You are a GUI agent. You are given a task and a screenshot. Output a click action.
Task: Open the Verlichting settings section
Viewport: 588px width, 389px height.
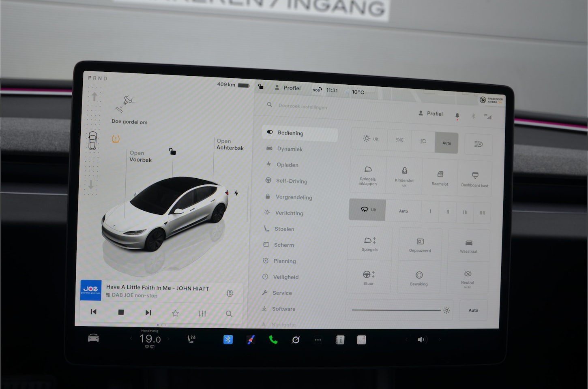coord(289,213)
